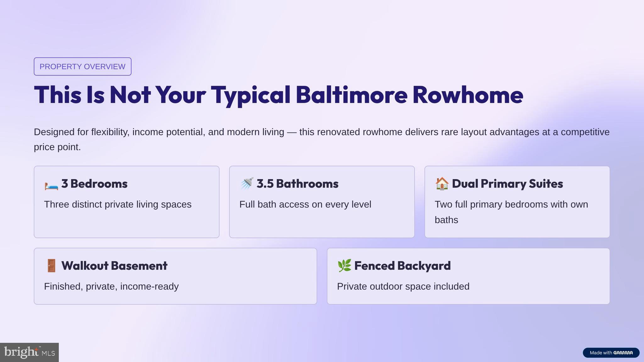This screenshot has width=644, height=362.
Task: Select the 3 Bedrooms heading
Action: point(94,184)
